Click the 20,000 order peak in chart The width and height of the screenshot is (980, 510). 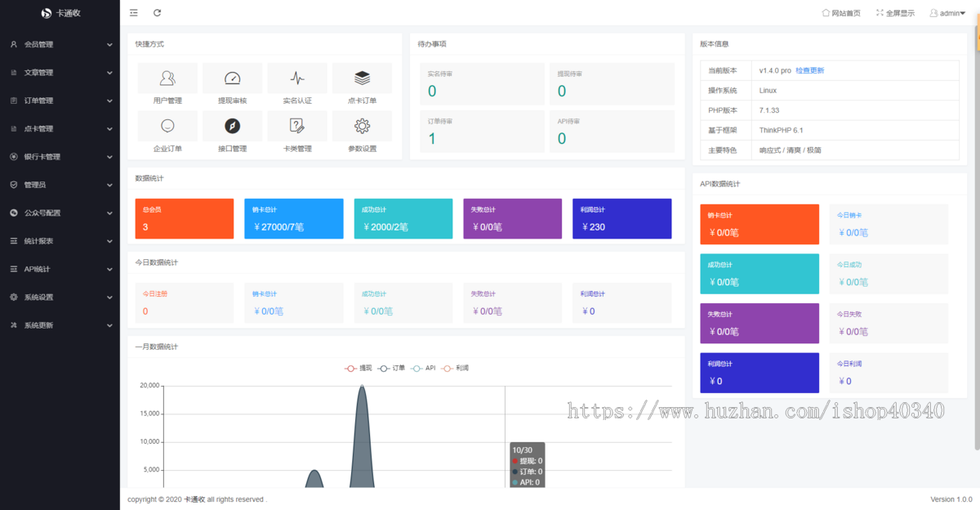coord(362,387)
